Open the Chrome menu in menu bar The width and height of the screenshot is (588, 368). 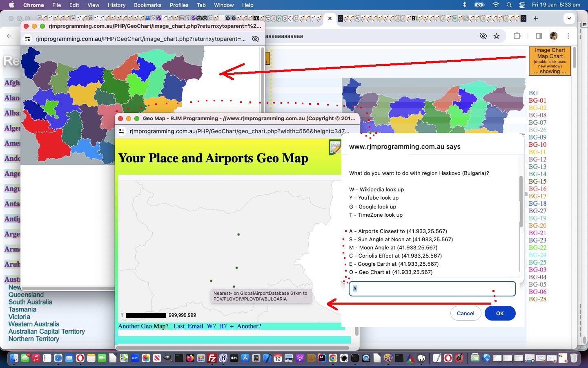coord(33,5)
